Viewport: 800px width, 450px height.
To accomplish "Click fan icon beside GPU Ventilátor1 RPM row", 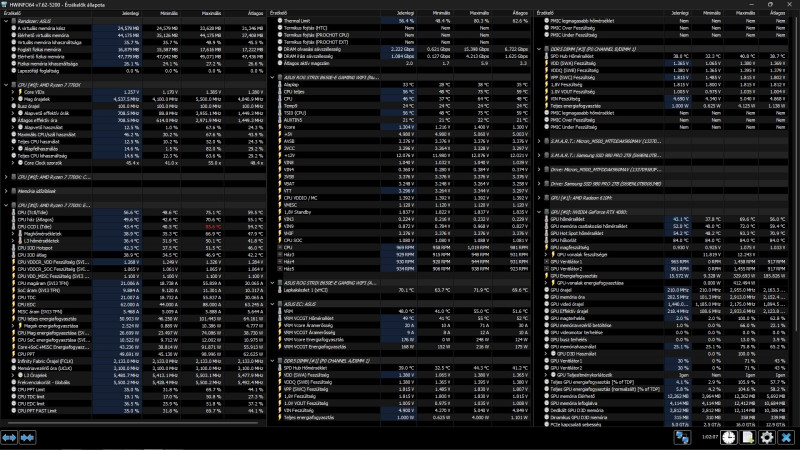I will coord(546,262).
